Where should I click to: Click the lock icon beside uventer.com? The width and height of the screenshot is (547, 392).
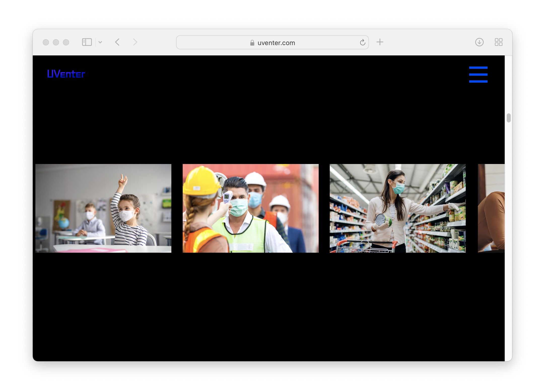252,43
